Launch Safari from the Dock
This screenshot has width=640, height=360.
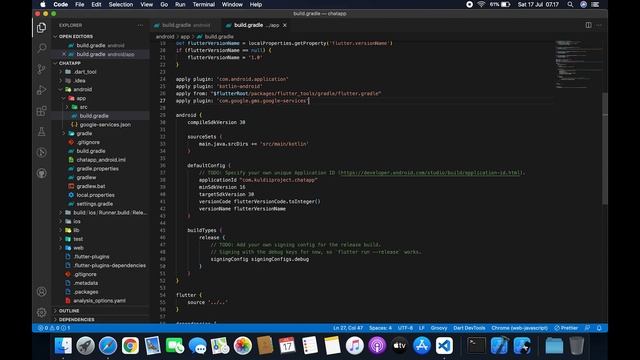point(108,346)
